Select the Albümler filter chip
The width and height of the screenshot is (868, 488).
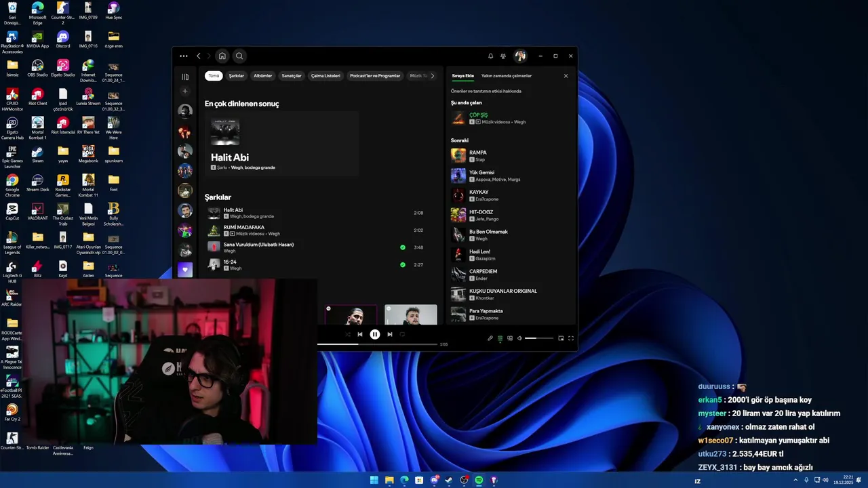[262, 76]
